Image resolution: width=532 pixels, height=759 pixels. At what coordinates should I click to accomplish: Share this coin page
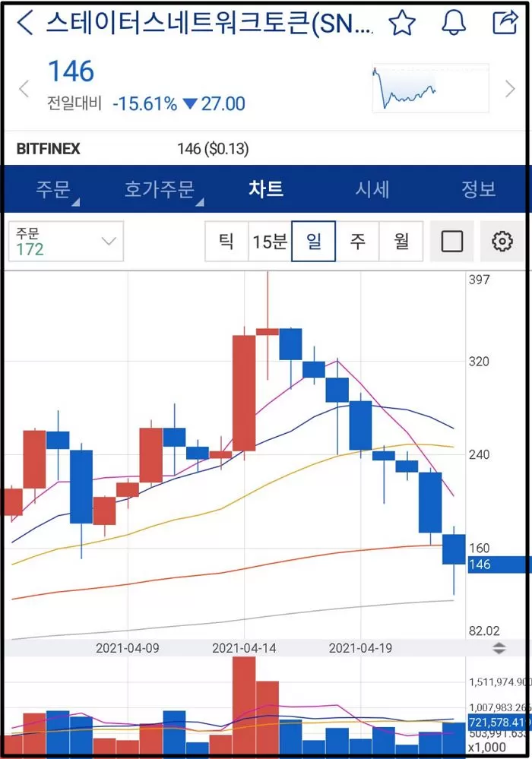click(x=505, y=22)
